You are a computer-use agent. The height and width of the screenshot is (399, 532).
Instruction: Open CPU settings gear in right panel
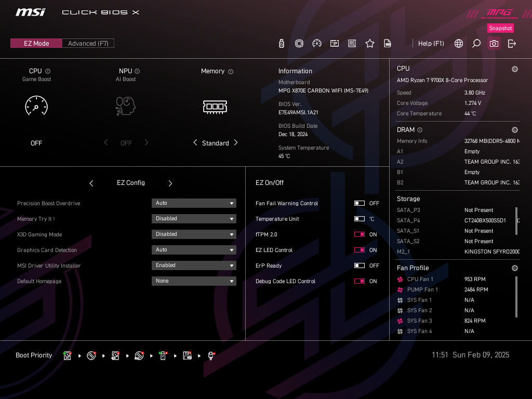(514, 69)
